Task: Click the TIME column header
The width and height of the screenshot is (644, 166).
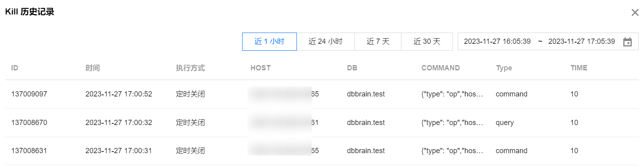Action: [x=579, y=68]
